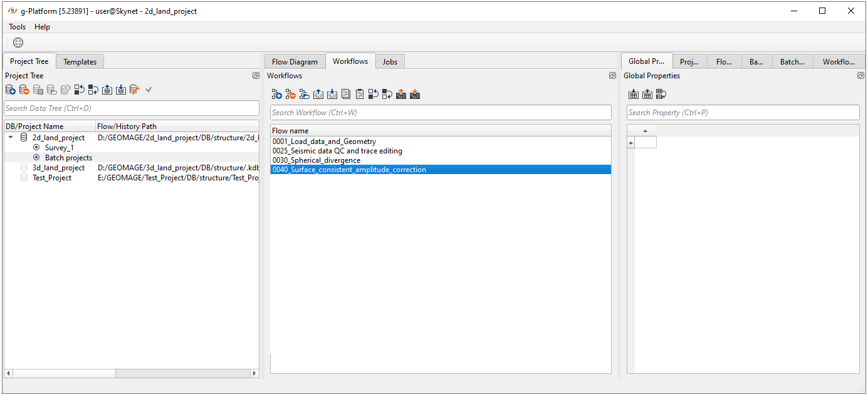Viewport: 868px width, 397px height.
Task: Click the remove database icon with orange minus
Action: pyautogui.click(x=24, y=90)
